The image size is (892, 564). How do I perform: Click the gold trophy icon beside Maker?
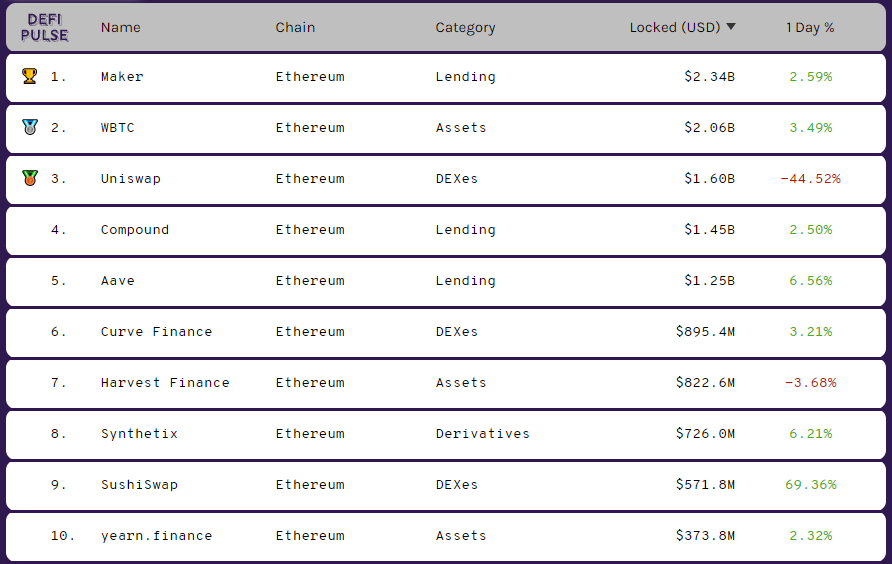pyautogui.click(x=30, y=76)
